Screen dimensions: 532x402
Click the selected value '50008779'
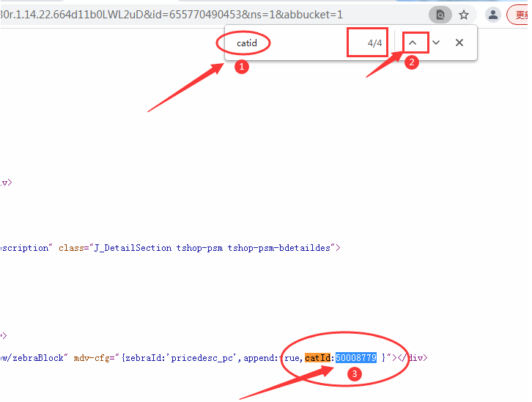point(356,358)
